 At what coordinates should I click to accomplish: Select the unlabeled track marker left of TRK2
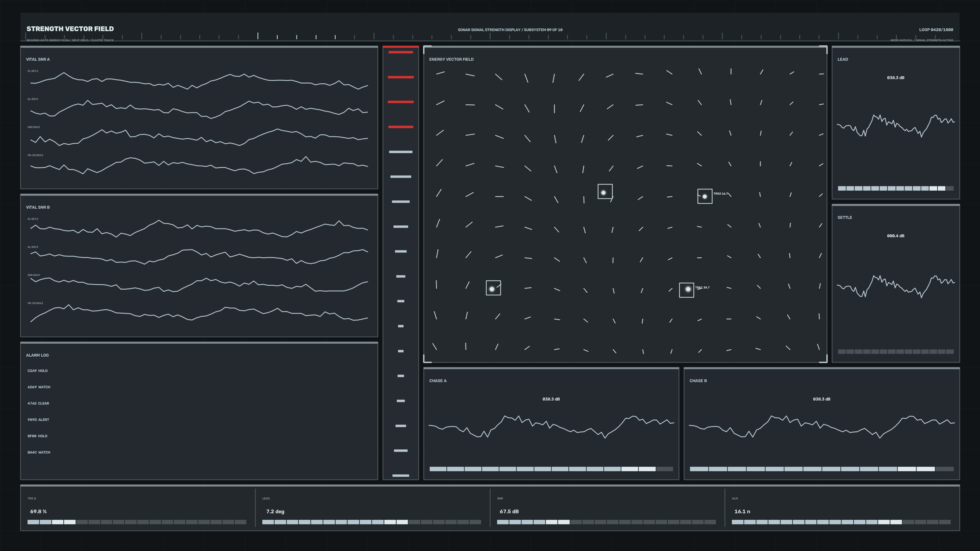click(x=605, y=192)
